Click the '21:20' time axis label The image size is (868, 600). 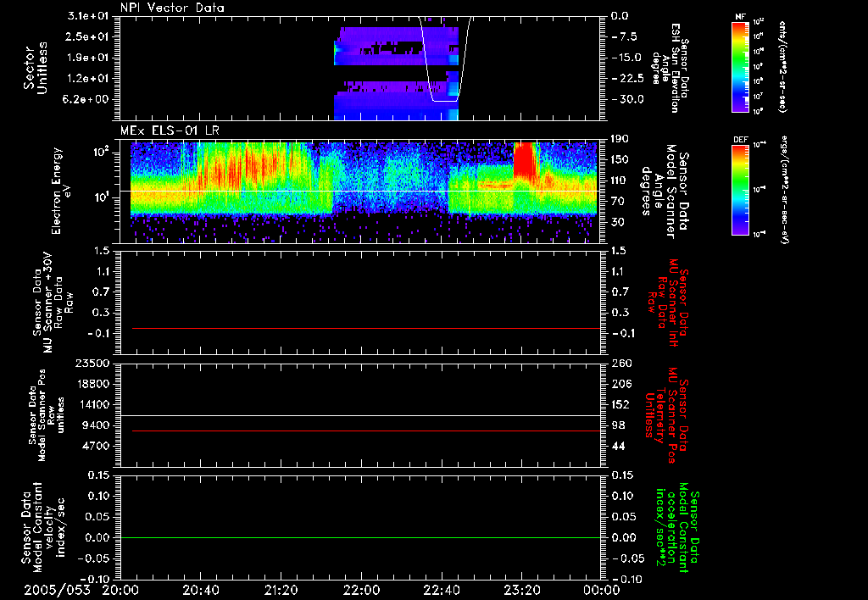pos(280,591)
